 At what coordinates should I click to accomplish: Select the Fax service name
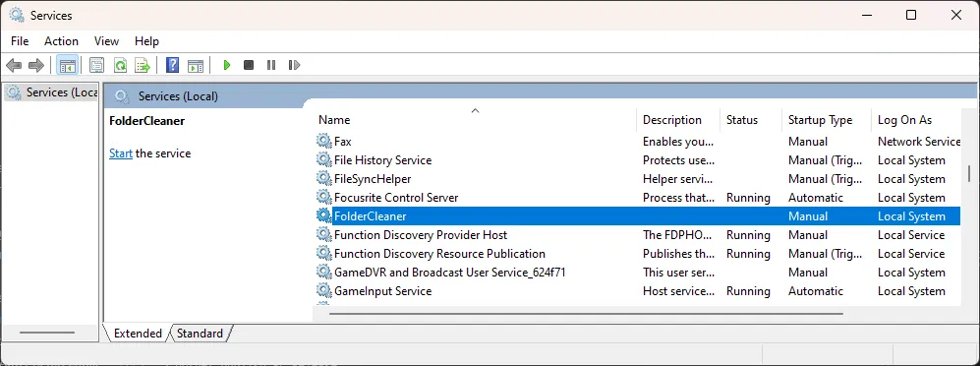click(342, 142)
